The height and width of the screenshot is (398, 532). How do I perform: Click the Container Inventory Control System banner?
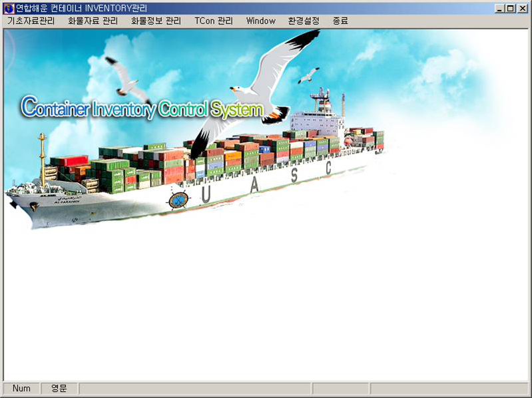tap(142, 108)
